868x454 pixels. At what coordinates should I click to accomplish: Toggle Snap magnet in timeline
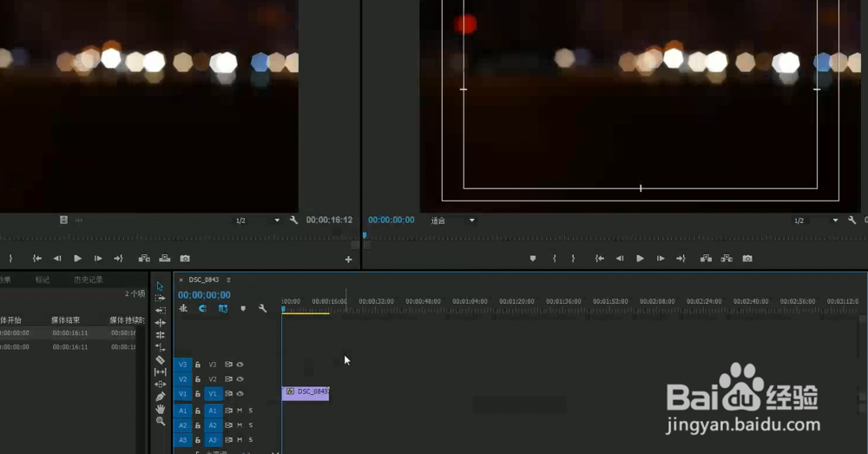(x=202, y=308)
